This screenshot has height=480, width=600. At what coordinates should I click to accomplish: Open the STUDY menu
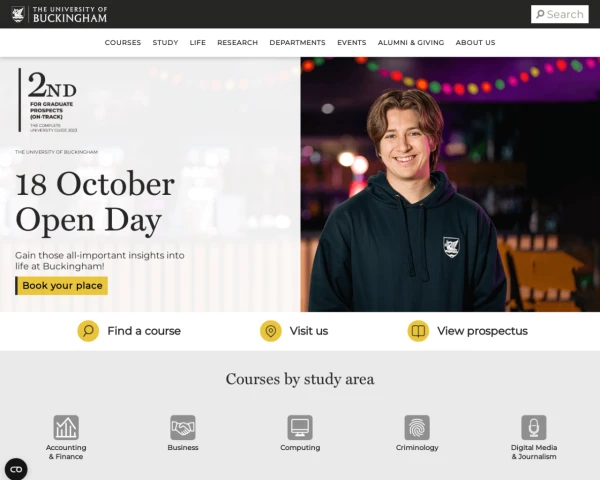[x=165, y=42]
